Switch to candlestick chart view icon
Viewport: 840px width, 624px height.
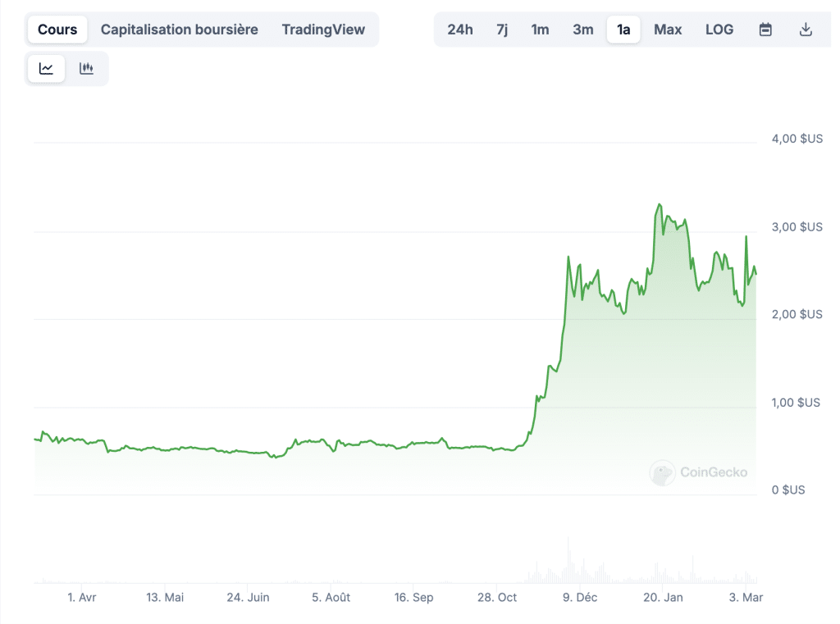click(86, 69)
